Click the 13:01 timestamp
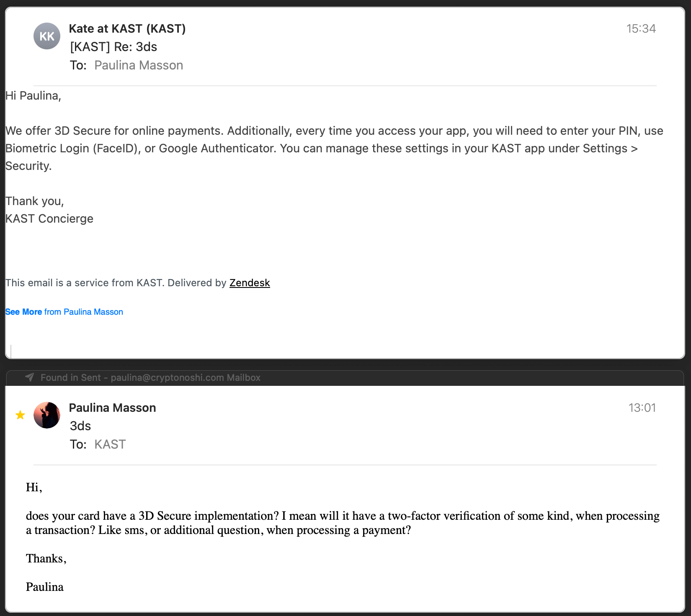Viewport: 691px width, 616px height. [642, 408]
